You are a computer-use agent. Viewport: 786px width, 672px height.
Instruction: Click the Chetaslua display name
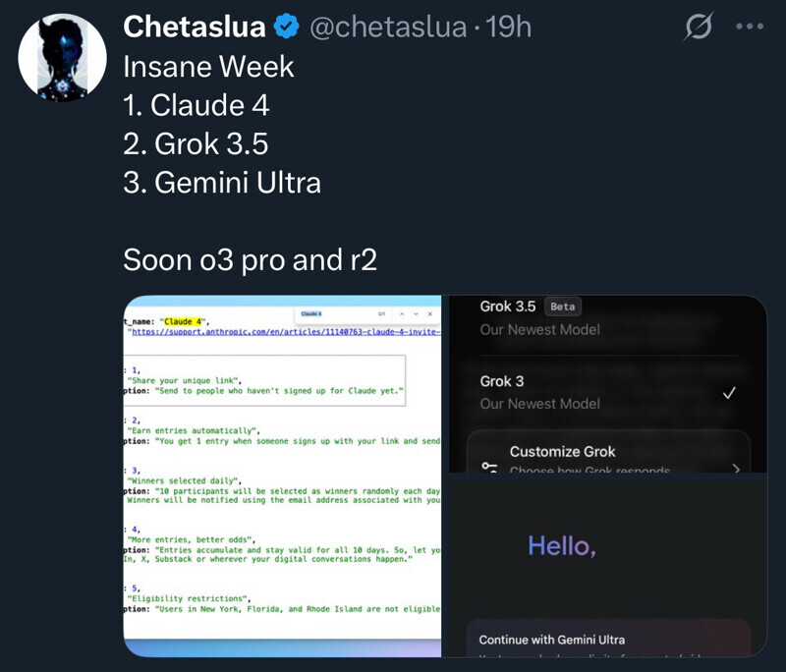(x=195, y=28)
